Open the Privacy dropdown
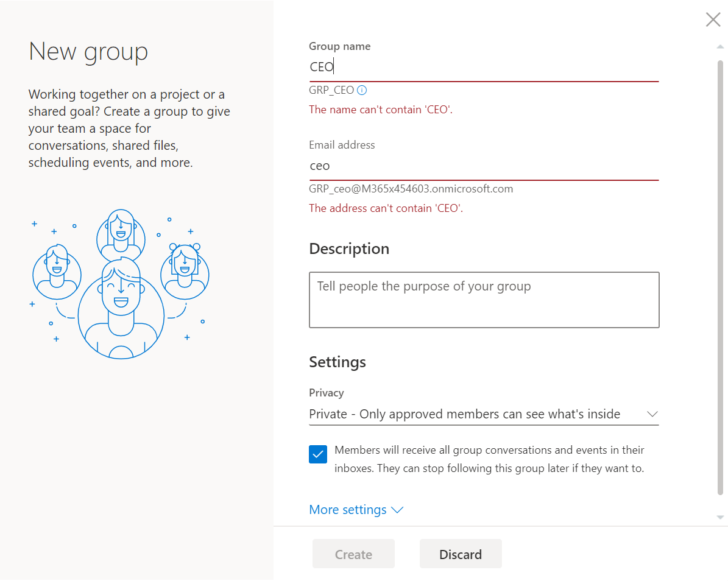728x581 pixels. (x=484, y=414)
